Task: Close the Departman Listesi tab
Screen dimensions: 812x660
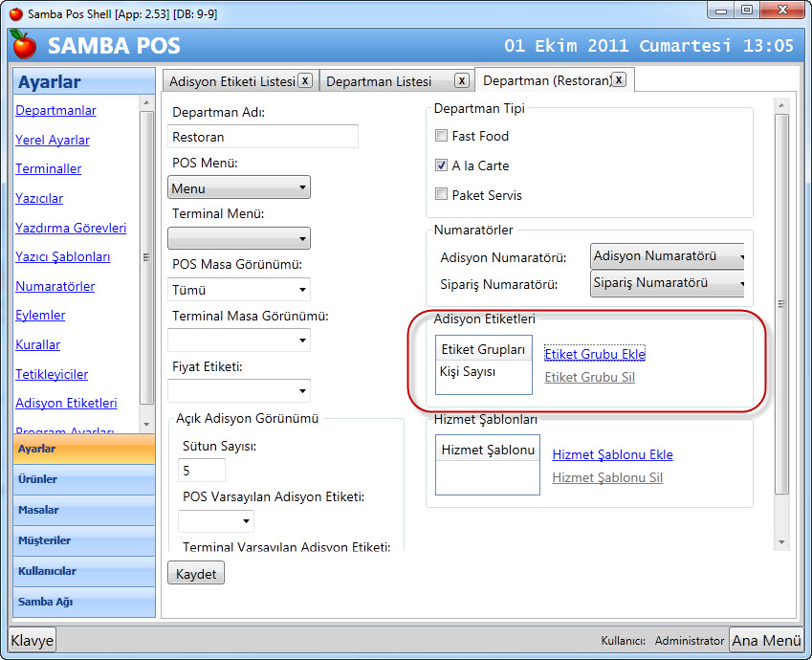Action: 462,80
